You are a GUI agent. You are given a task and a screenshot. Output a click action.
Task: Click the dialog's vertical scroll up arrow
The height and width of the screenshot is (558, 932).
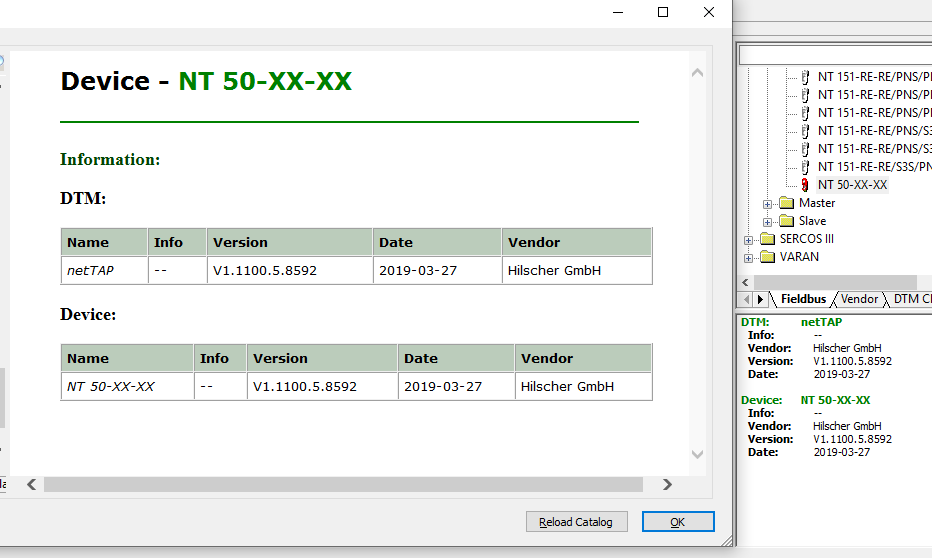click(x=698, y=73)
